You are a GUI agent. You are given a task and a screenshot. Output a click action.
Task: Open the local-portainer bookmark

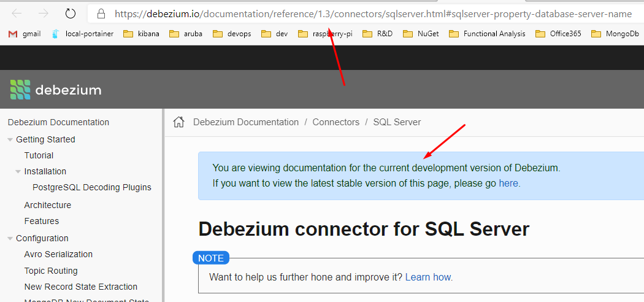(83, 34)
